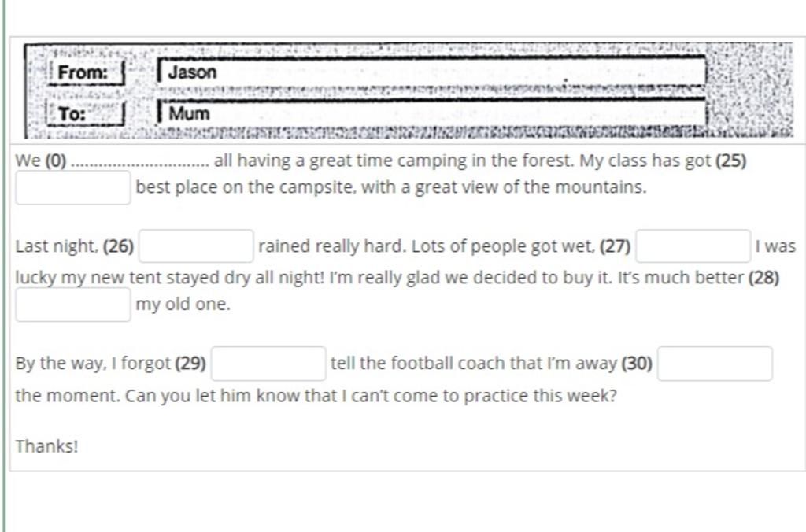The image size is (806, 532).
Task: Click the gap 29 box after 'I forgot'
Action: coord(268,364)
